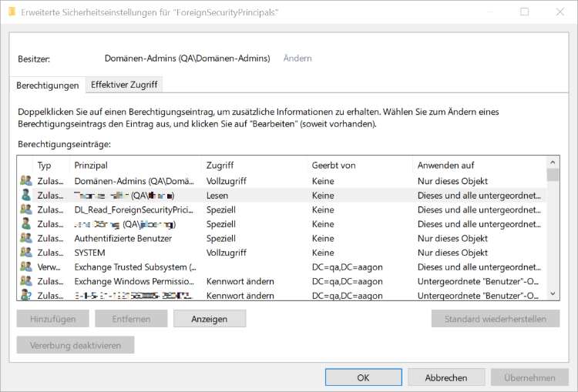Click the folder icon in title bar
The height and width of the screenshot is (392, 578).
coord(12,12)
